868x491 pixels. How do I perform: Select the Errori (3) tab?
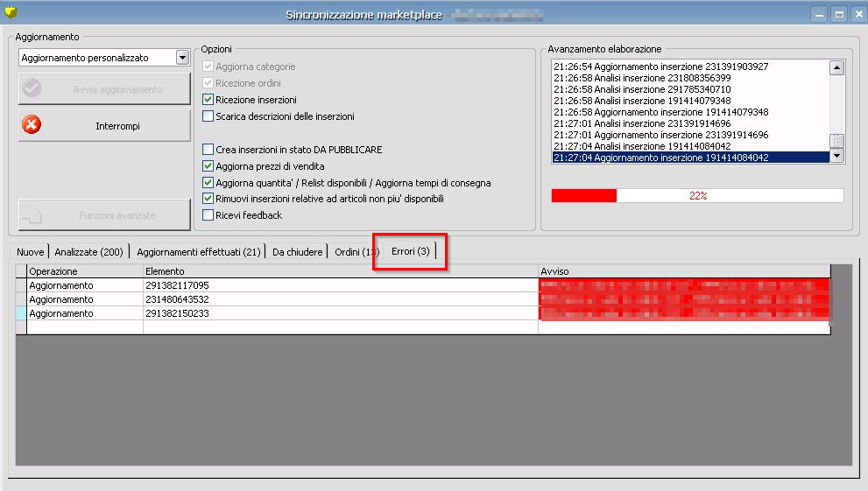(410, 251)
